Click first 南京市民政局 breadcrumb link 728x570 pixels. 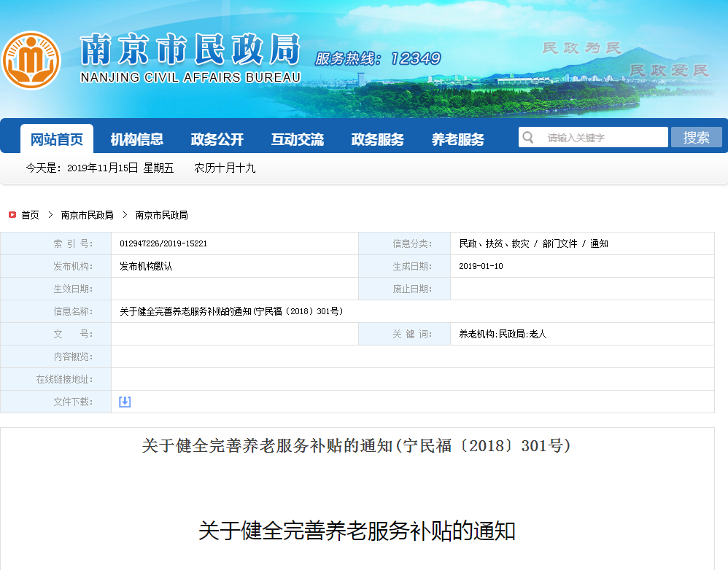[88, 215]
